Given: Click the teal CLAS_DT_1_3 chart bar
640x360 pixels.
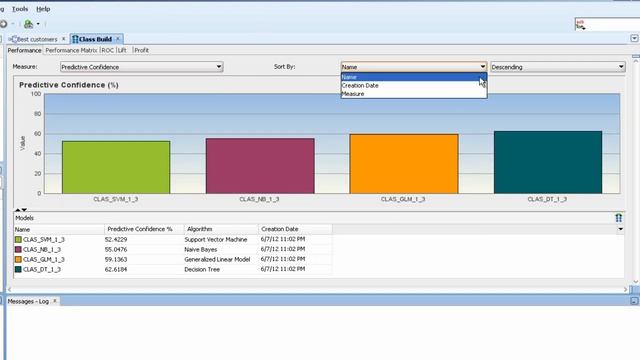Looking at the screenshot, I should [x=548, y=162].
